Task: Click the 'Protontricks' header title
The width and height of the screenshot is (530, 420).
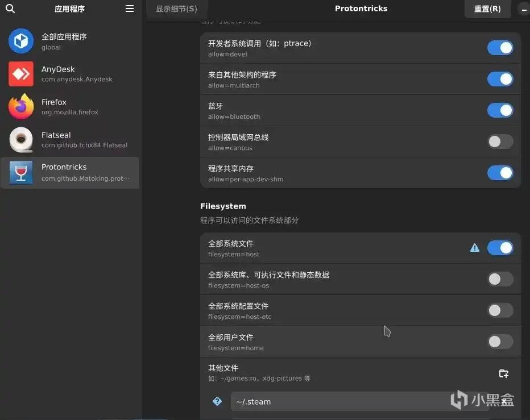Action: pos(361,9)
